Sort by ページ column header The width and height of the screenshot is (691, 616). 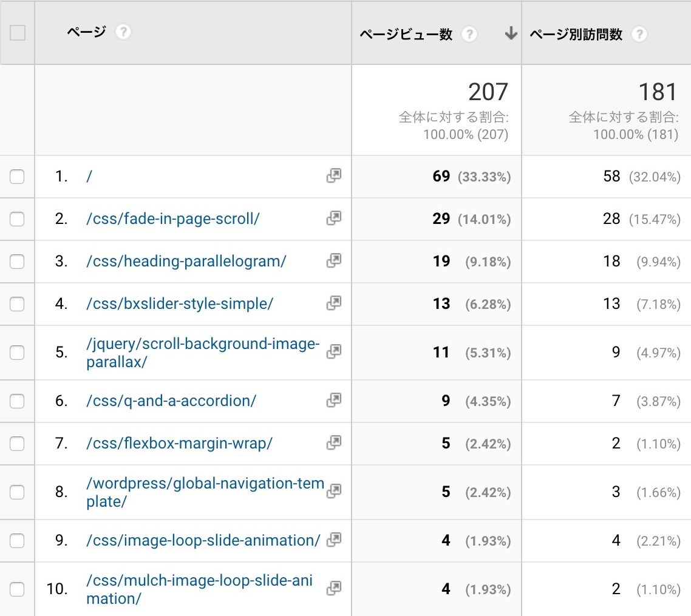[x=86, y=32]
